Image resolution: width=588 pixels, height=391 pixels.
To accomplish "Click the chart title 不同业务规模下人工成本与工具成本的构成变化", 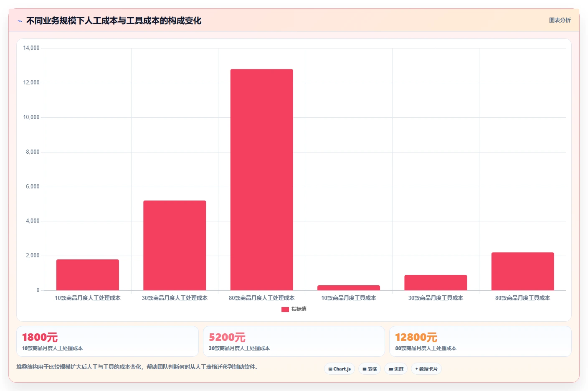I will click(114, 21).
